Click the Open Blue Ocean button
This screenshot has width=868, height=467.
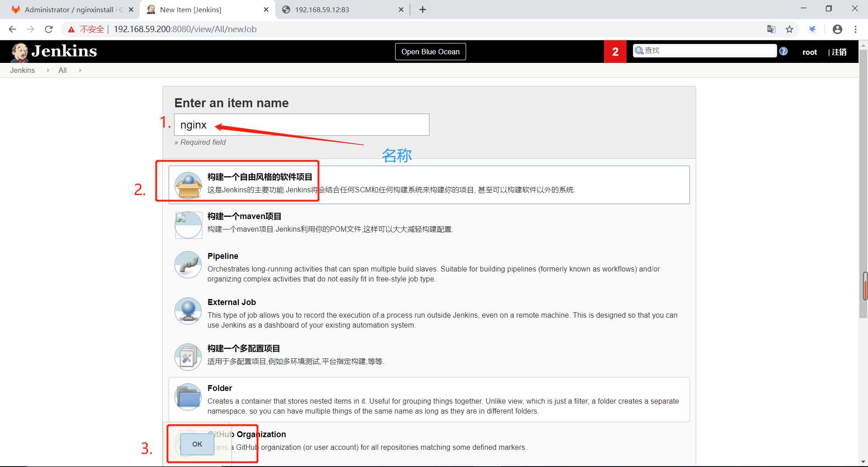point(430,52)
